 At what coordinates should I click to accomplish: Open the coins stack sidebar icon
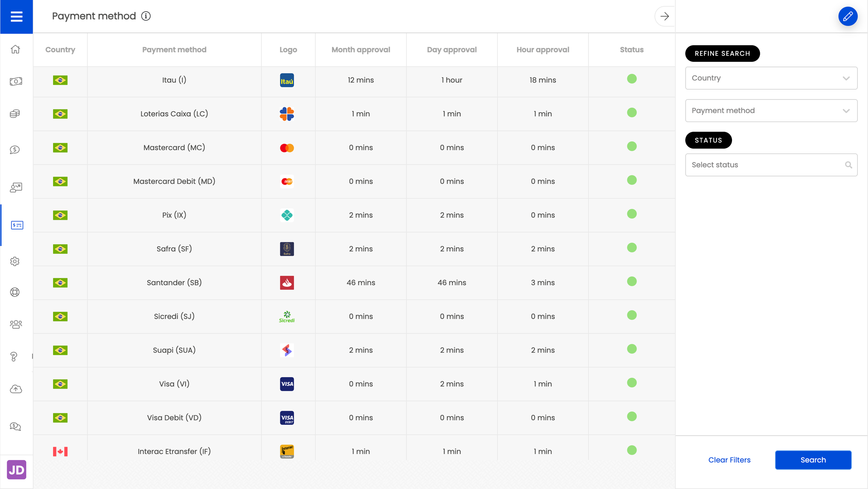pos(15,114)
